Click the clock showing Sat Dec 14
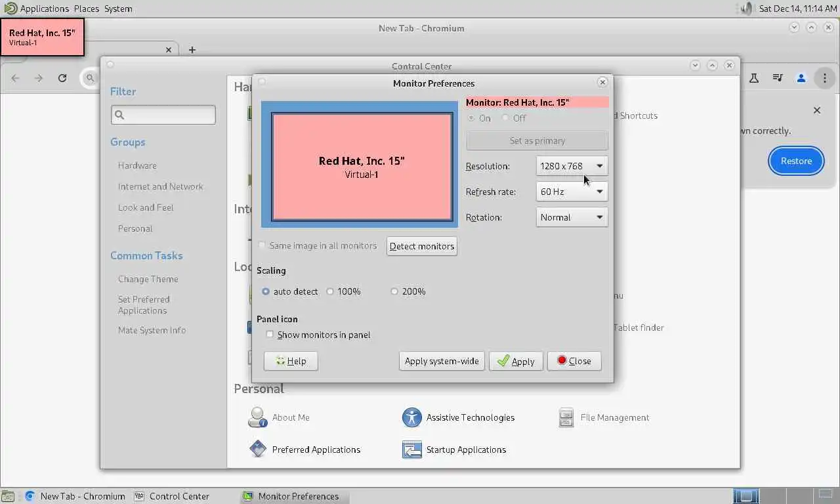Image resolution: width=840 pixels, height=504 pixels. (798, 9)
